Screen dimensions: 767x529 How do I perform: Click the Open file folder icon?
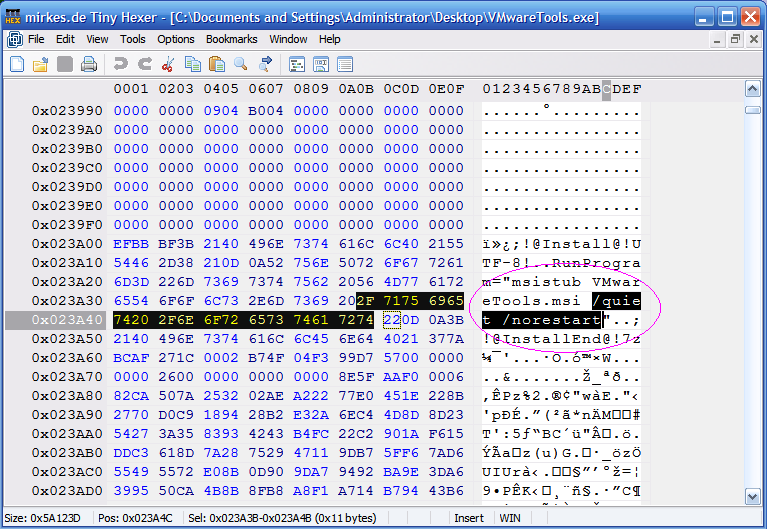(x=41, y=64)
